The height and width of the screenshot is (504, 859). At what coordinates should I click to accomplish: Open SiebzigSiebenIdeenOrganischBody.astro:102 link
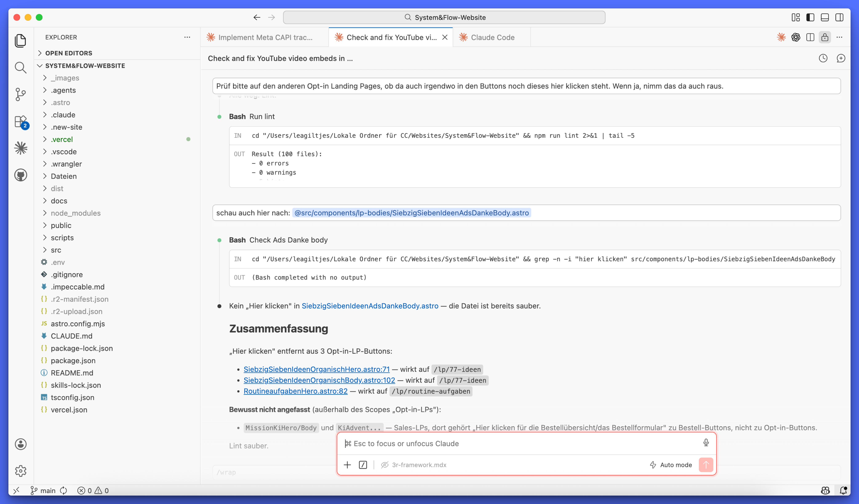coord(319,380)
